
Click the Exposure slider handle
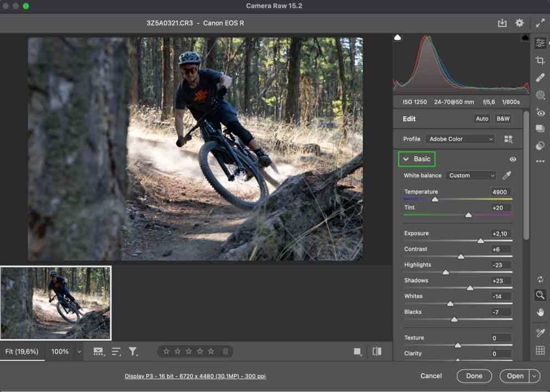click(481, 241)
